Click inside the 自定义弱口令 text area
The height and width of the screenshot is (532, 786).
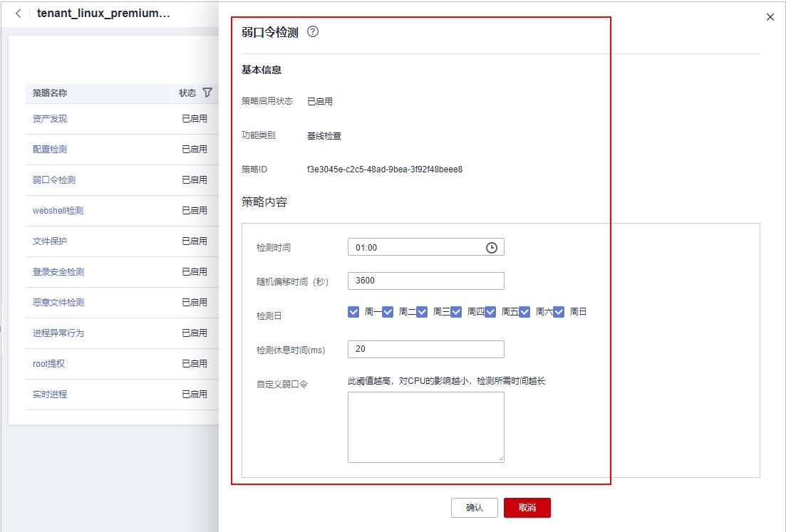[x=425, y=426]
